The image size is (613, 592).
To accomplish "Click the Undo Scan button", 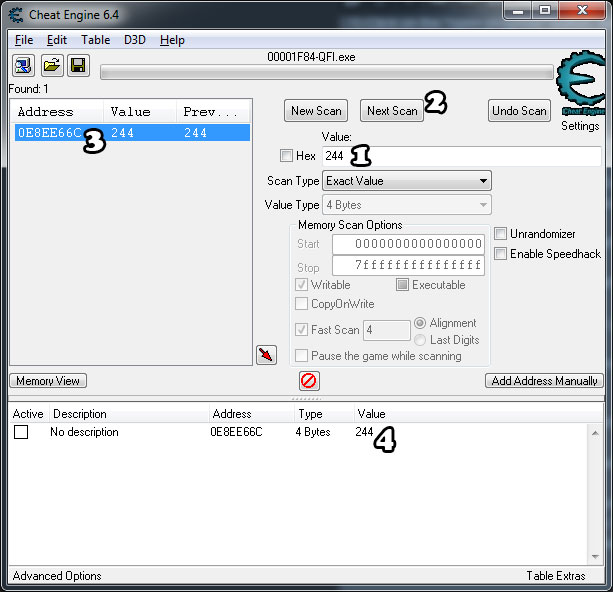I will (519, 111).
